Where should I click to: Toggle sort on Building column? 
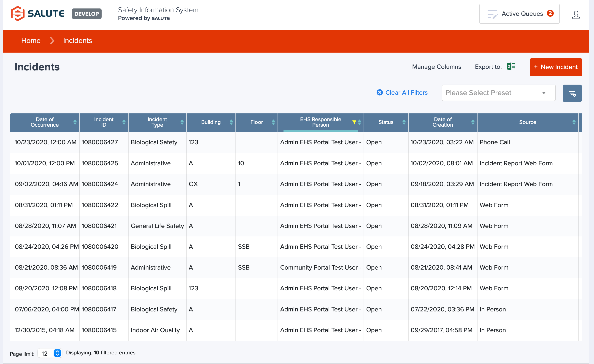pyautogui.click(x=231, y=122)
